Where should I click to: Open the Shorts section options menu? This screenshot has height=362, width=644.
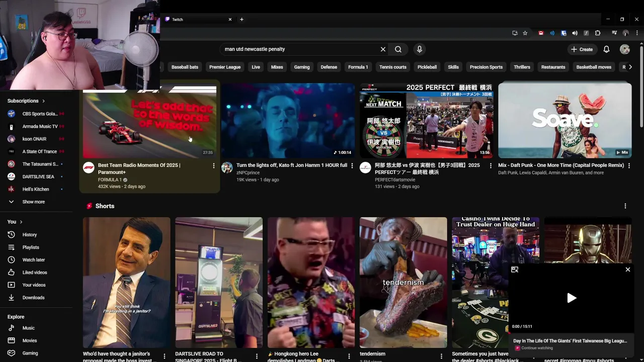[x=625, y=206]
